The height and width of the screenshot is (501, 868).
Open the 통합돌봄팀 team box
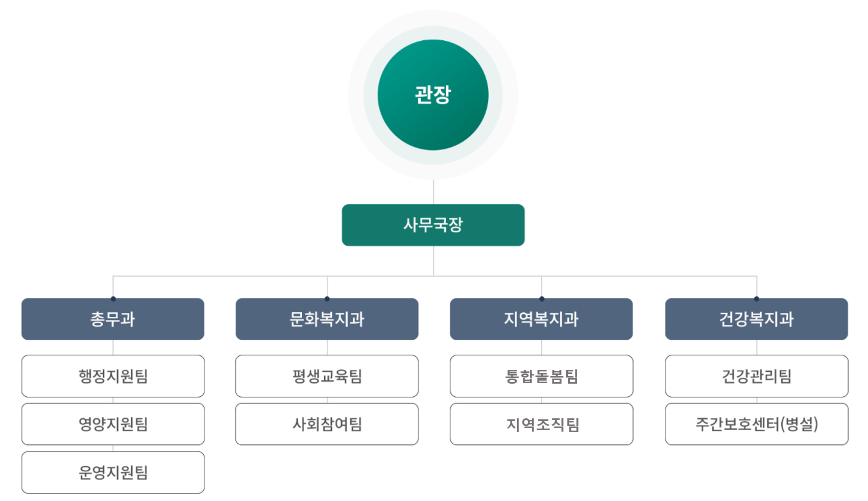coord(541,377)
